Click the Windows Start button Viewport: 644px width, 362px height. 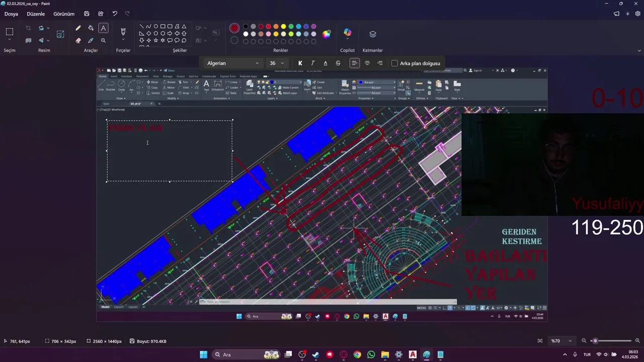pyautogui.click(x=203, y=354)
